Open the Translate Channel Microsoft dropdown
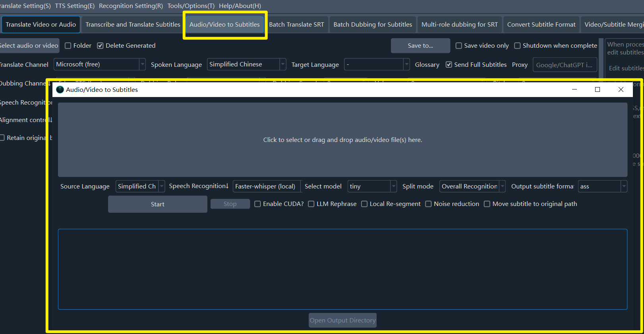 tap(99, 64)
